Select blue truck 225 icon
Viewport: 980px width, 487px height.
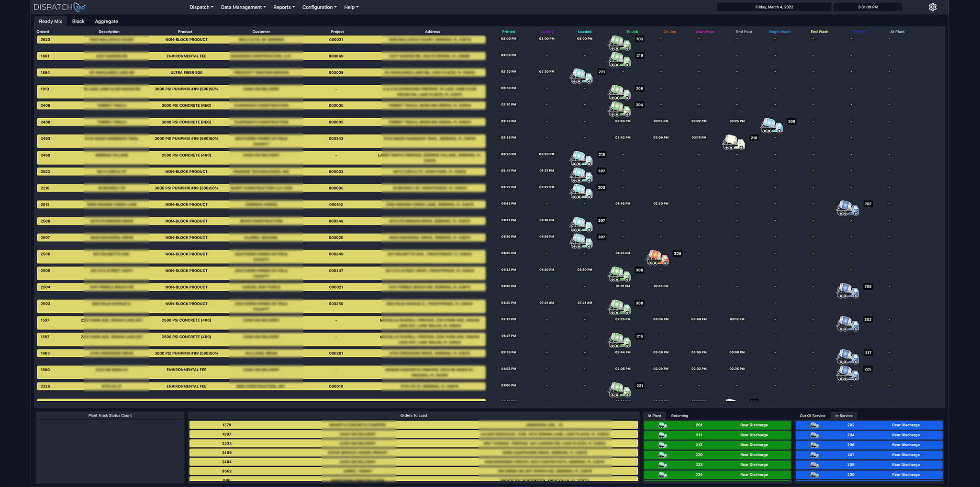[847, 373]
